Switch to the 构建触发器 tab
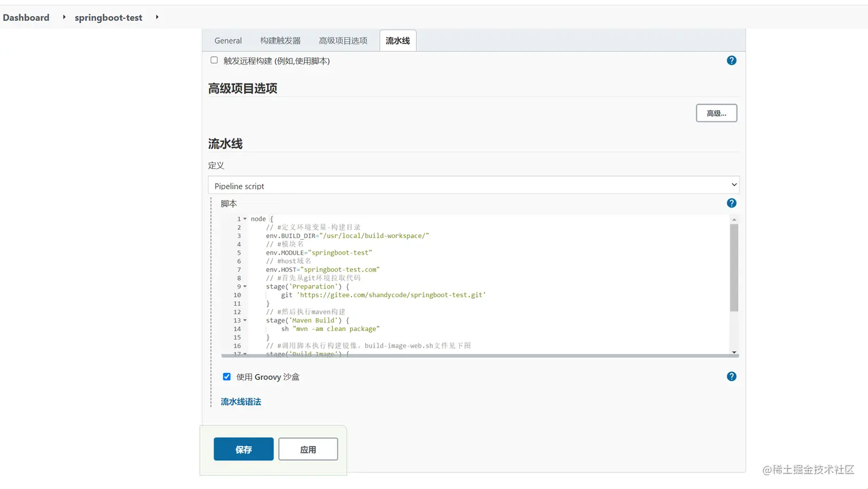Viewport: 868px width, 489px height. 280,41
